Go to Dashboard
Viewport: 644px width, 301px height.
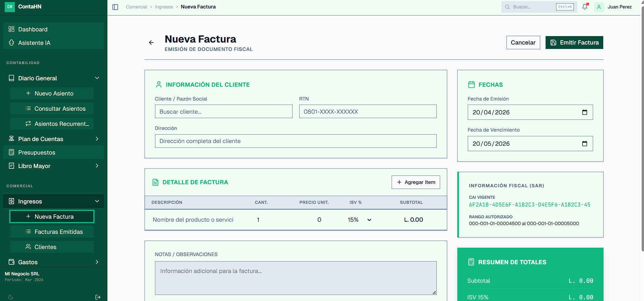pyautogui.click(x=33, y=29)
